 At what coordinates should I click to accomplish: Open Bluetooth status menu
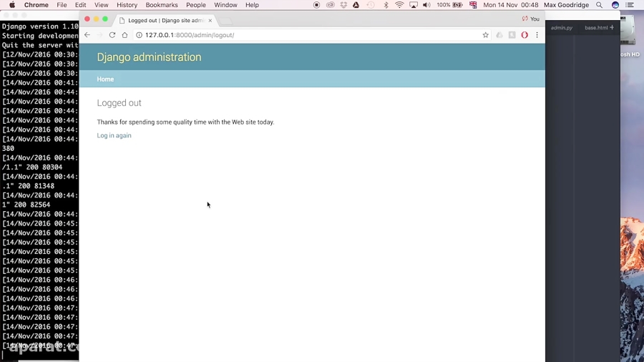coord(386,5)
